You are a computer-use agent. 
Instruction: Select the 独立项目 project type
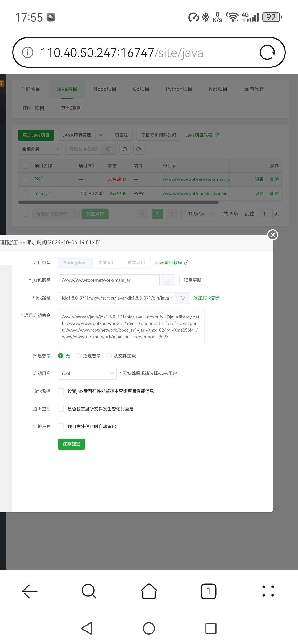tap(136, 263)
